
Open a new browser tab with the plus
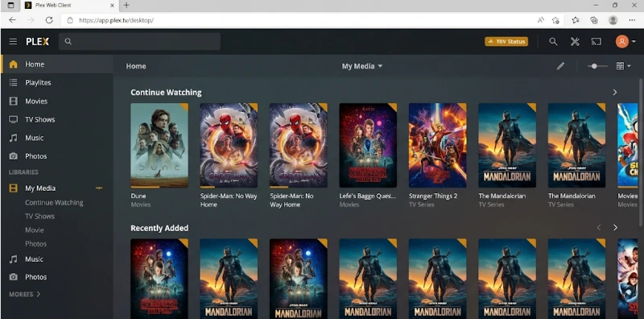pyautogui.click(x=126, y=6)
